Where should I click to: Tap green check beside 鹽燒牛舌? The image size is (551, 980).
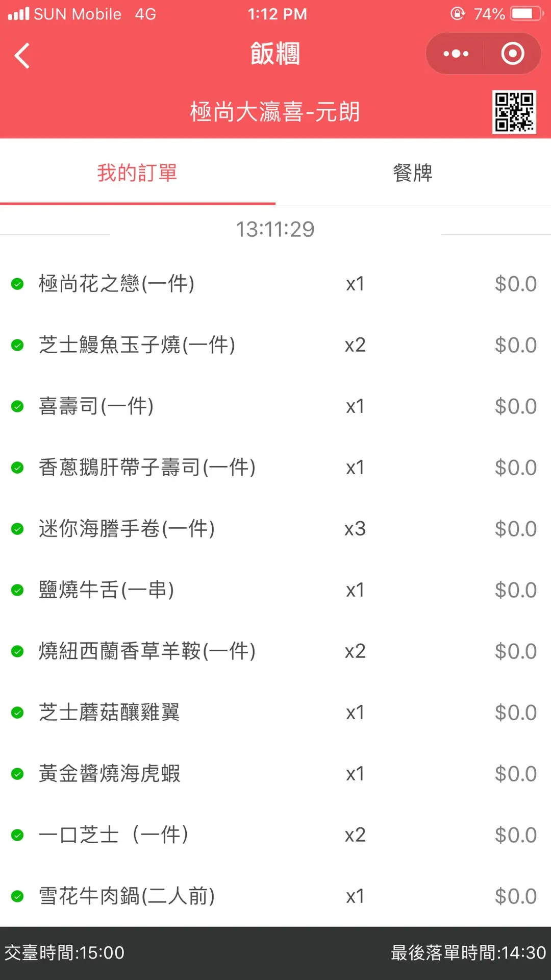pos(17,590)
